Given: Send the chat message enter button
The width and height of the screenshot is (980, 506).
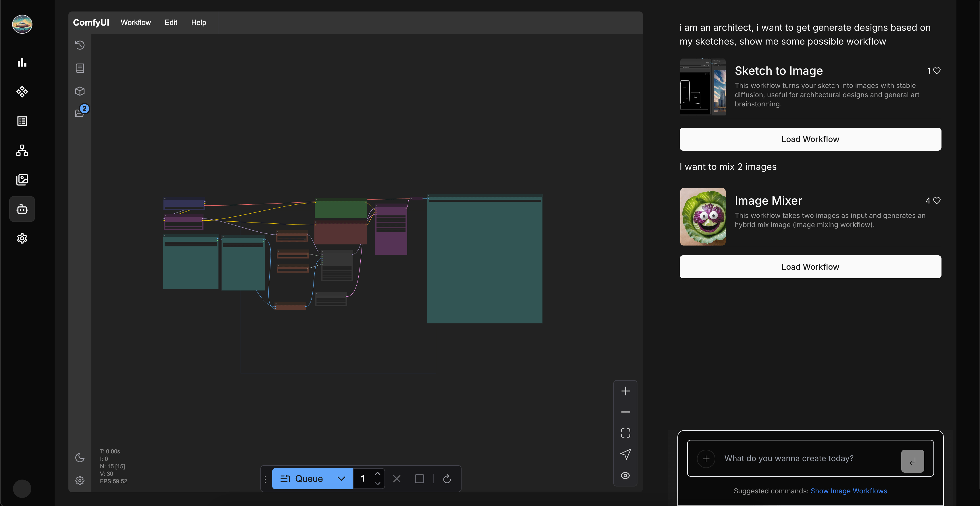Looking at the screenshot, I should 912,461.
